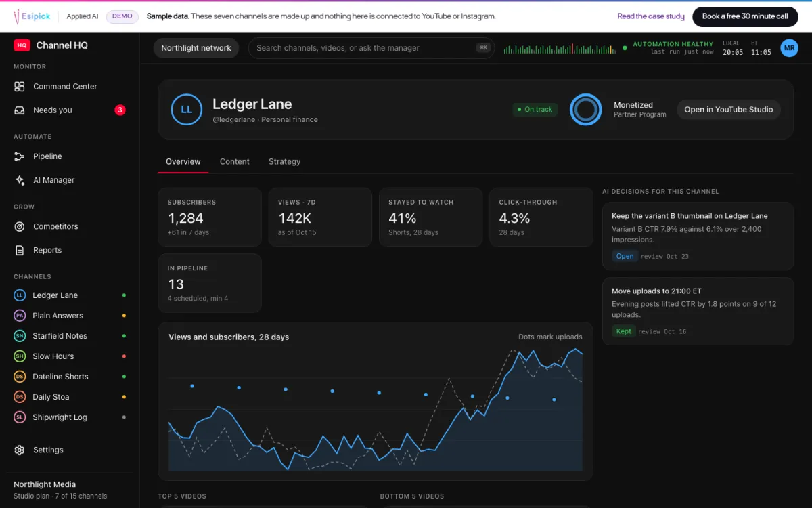Click the Settings gear icon

[x=20, y=450]
